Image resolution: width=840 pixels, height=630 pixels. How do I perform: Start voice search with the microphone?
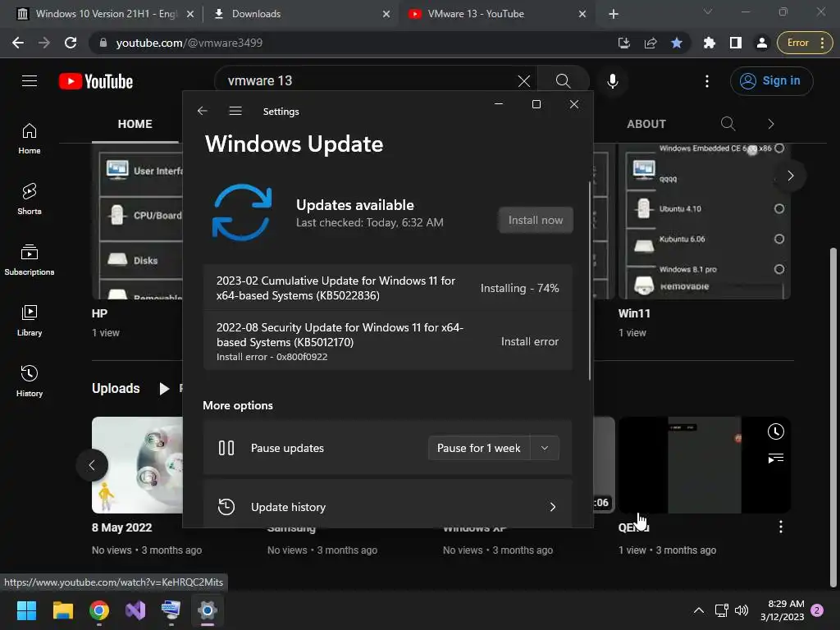click(612, 81)
